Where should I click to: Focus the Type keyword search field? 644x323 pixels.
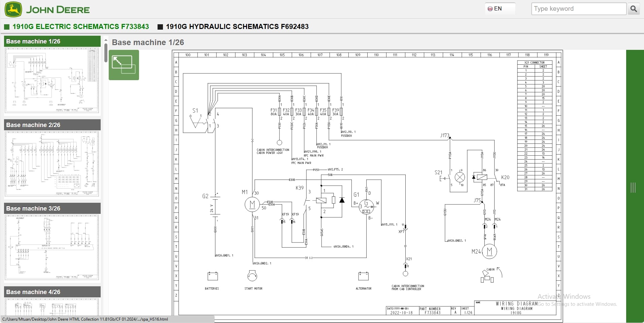(579, 9)
